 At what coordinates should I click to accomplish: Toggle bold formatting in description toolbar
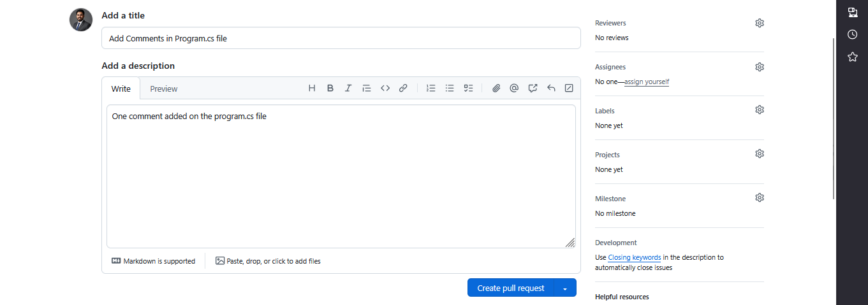[x=330, y=89]
